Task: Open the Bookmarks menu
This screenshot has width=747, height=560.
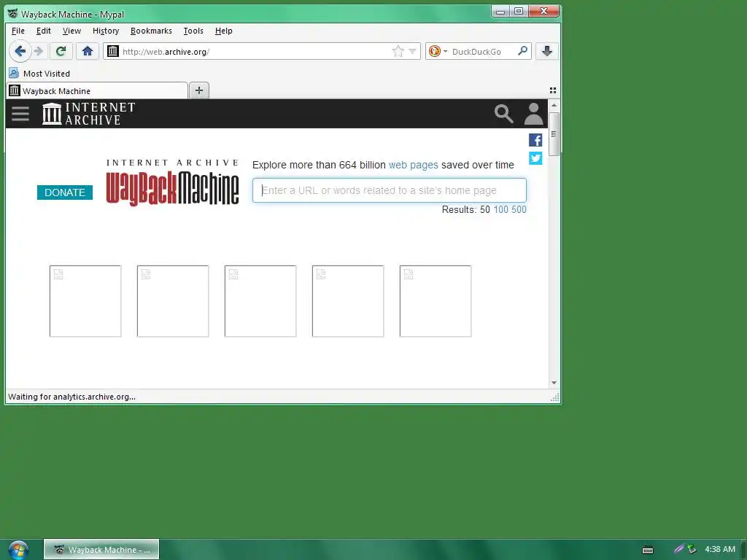Action: [151, 31]
